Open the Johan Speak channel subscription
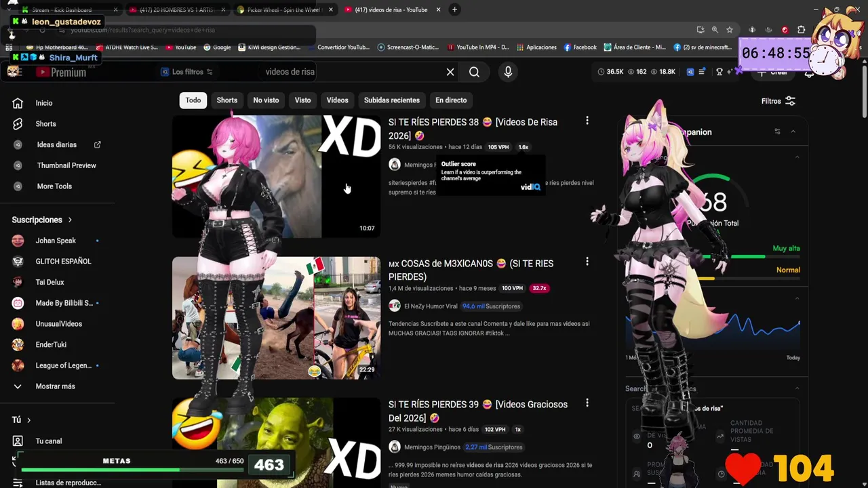Viewport: 868px width, 488px height. click(56, 241)
